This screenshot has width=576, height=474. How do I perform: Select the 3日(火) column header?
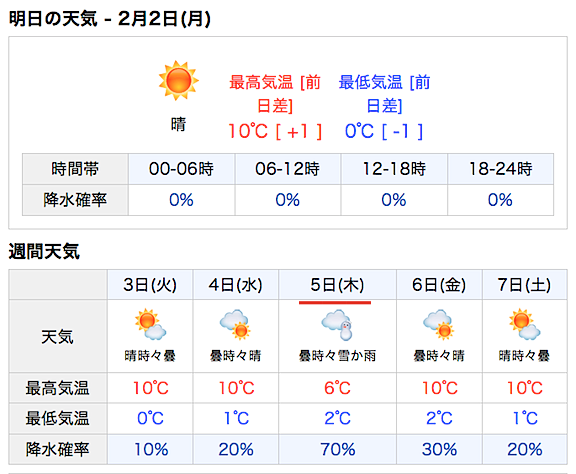[x=150, y=285]
